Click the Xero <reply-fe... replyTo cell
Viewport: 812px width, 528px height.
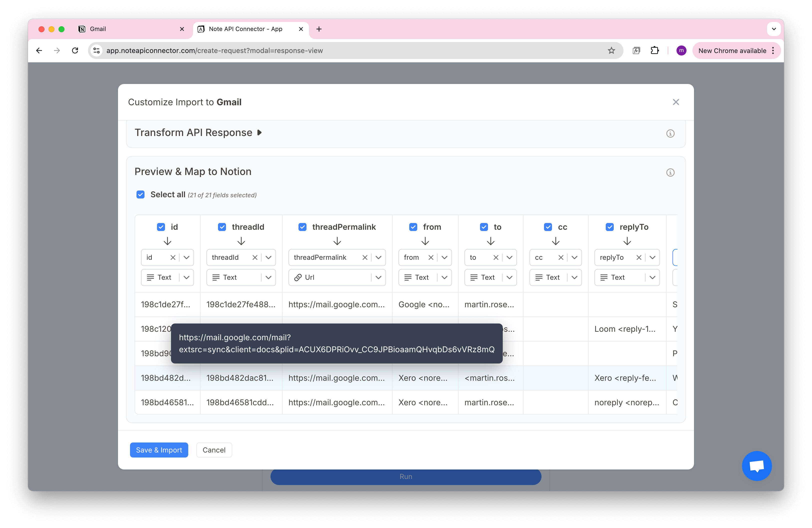pyautogui.click(x=627, y=378)
